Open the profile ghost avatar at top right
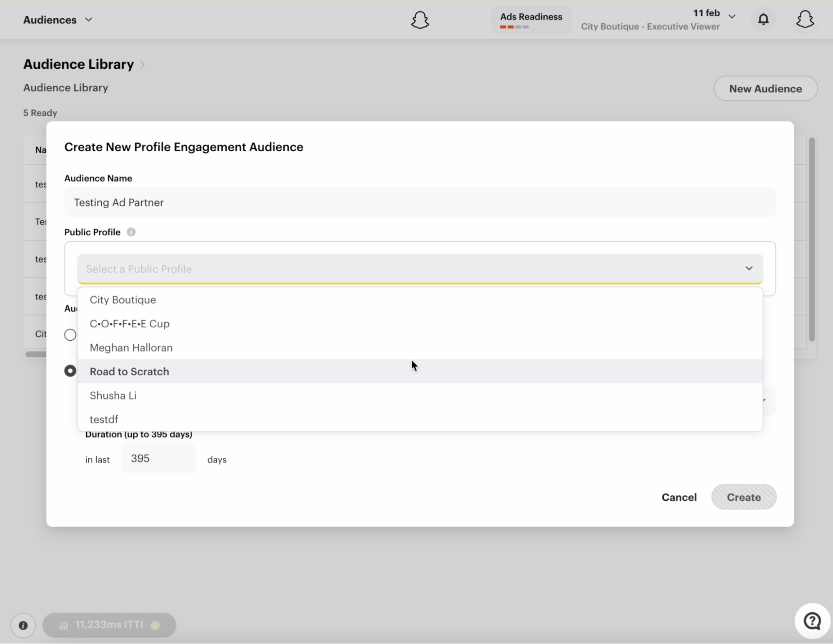The image size is (833, 644). pyautogui.click(x=805, y=19)
